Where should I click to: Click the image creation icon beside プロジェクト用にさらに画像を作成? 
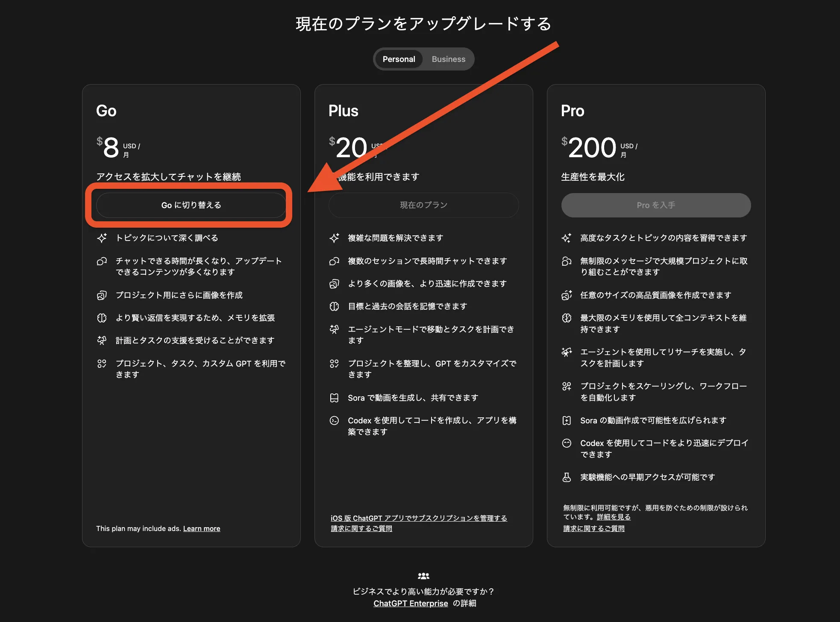(102, 295)
